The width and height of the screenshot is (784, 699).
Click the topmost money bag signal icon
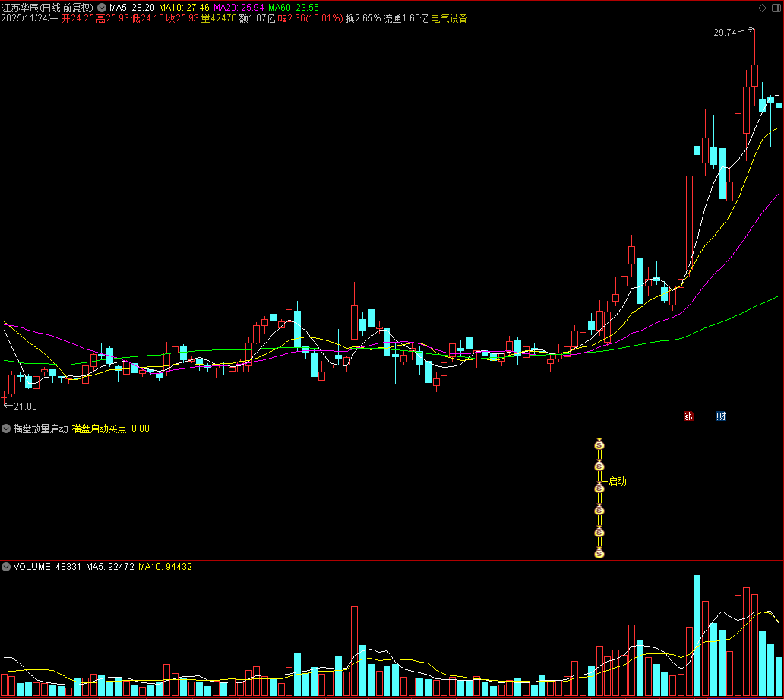click(599, 444)
